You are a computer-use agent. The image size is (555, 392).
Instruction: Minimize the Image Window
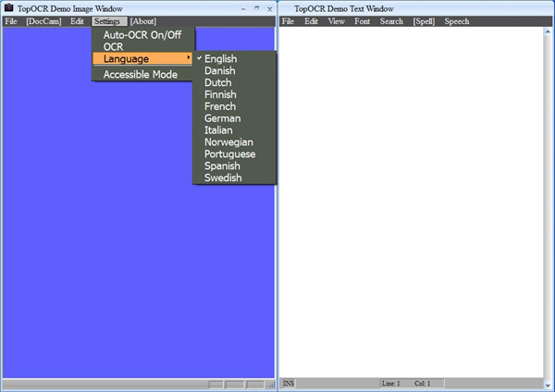tap(243, 9)
